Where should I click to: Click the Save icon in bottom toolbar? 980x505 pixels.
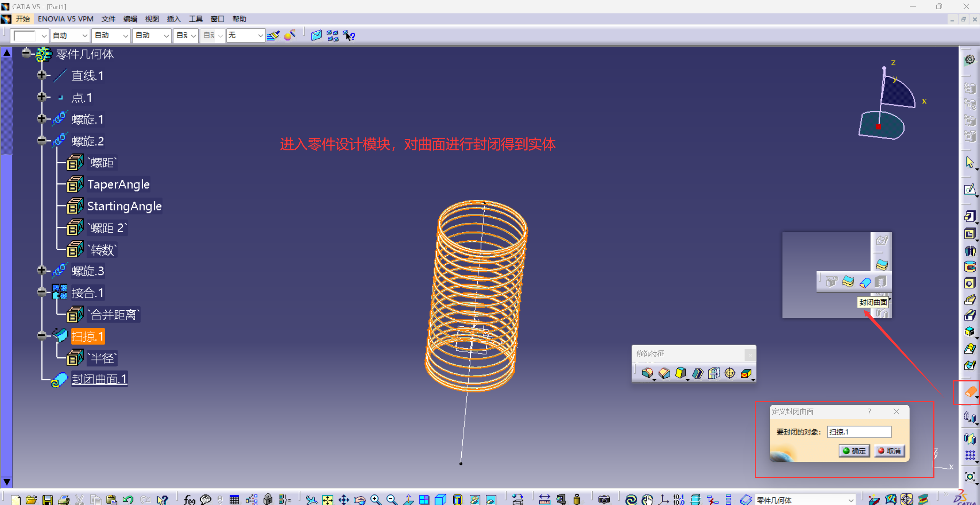coord(47,499)
